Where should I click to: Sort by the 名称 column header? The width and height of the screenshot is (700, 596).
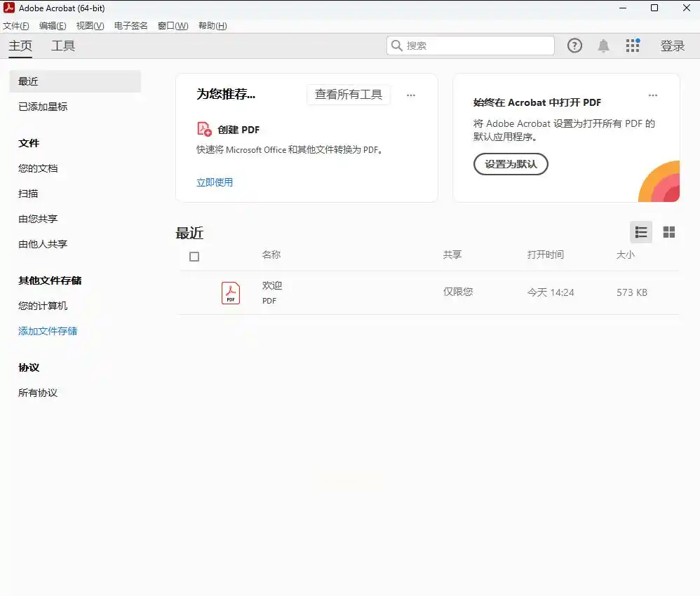271,255
